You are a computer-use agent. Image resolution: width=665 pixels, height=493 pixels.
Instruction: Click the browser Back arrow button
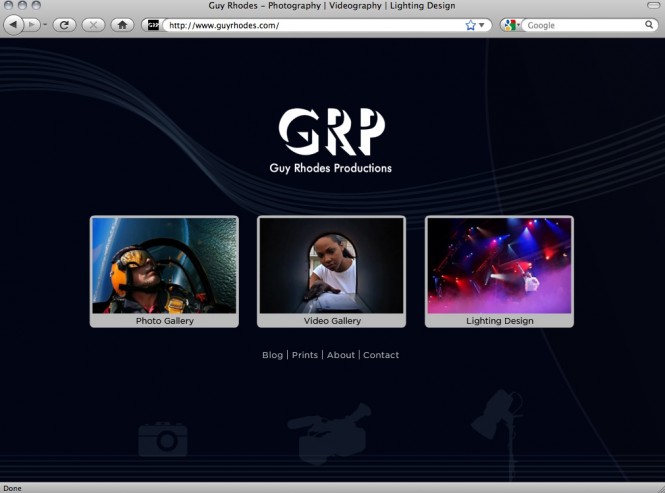[14, 24]
